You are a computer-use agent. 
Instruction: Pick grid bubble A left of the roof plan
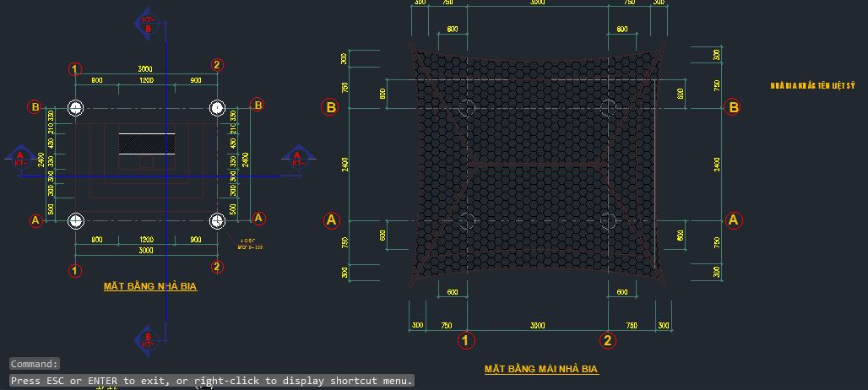pos(332,220)
